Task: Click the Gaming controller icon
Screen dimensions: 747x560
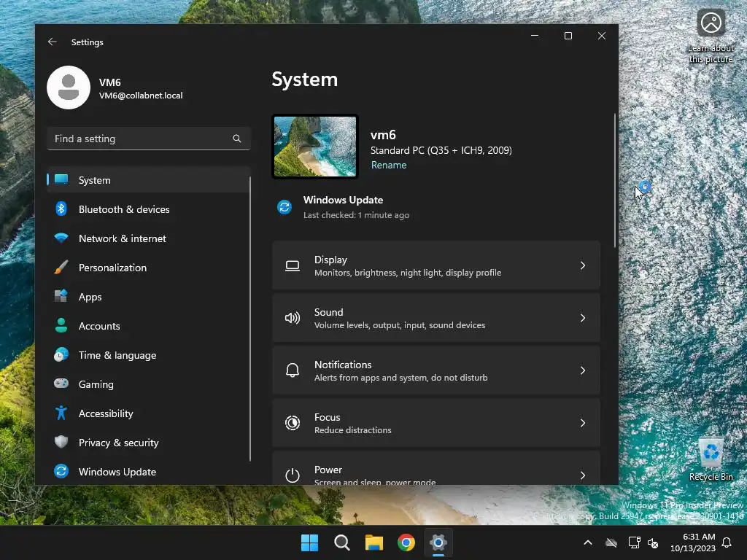Action: (x=61, y=384)
